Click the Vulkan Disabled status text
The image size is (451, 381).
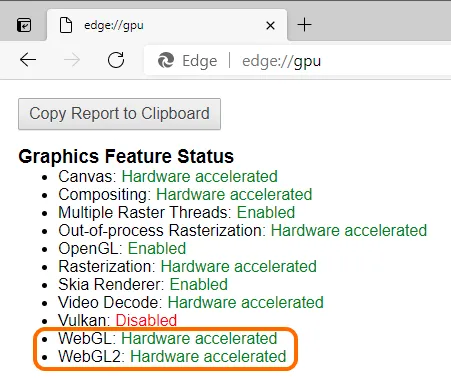[146, 320]
